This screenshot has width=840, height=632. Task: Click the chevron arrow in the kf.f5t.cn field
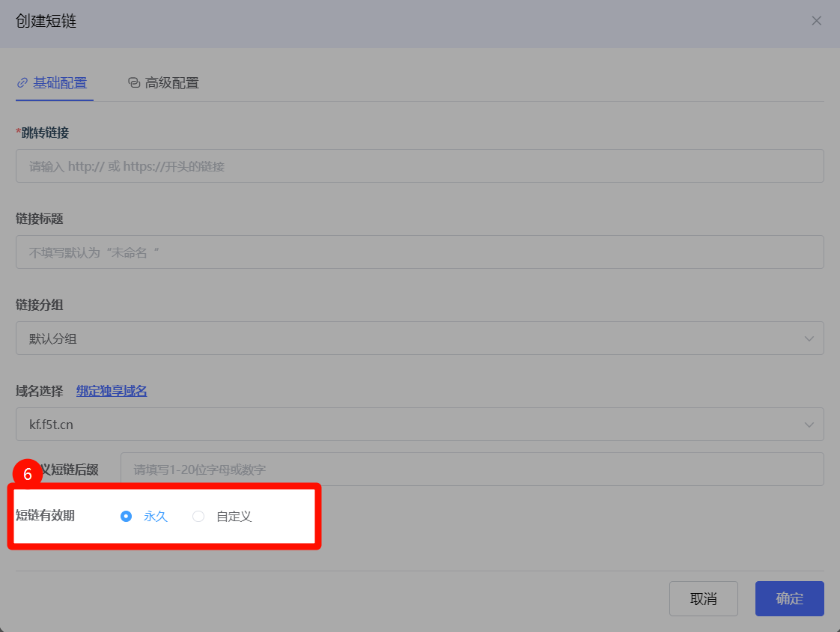[x=809, y=425]
